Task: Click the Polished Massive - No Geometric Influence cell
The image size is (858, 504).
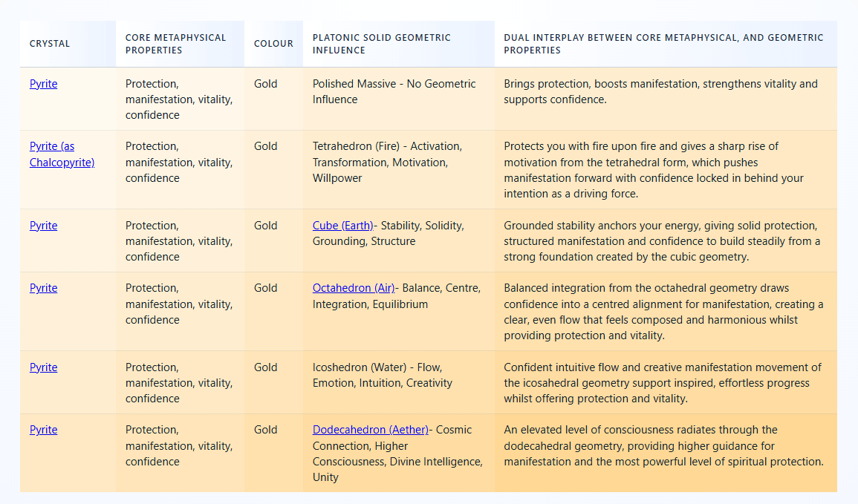Action: click(x=394, y=91)
